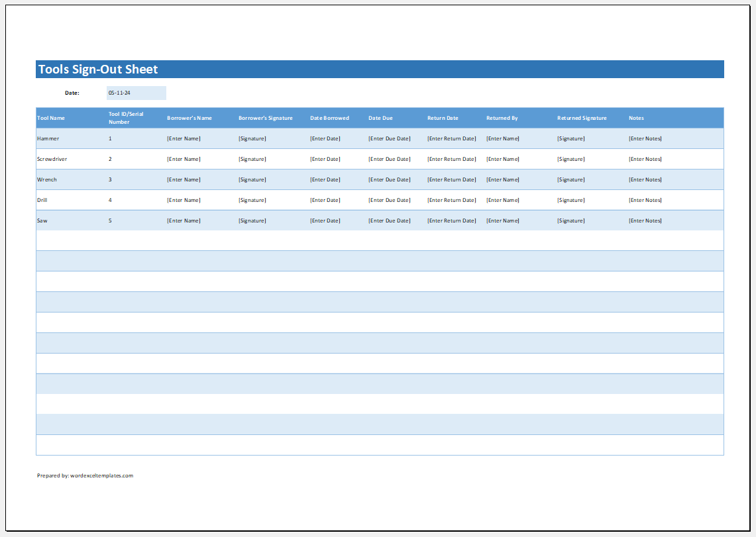Click the Tools Sign-Out Sheet title
Viewport: 756px width, 537px height.
point(98,70)
